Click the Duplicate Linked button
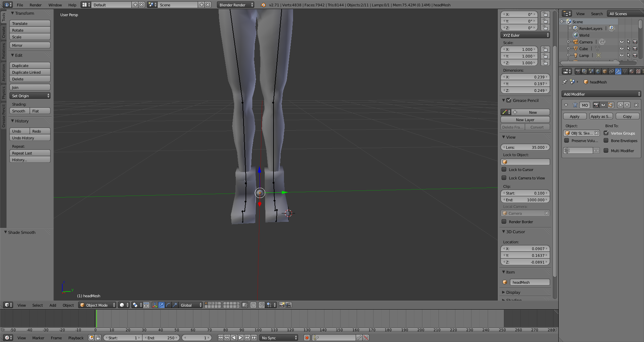 pos(30,72)
